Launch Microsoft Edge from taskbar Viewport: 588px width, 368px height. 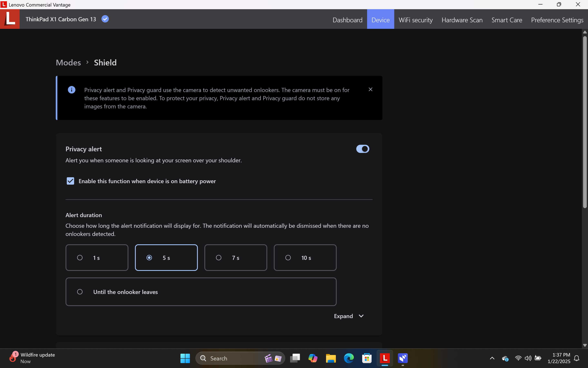(x=349, y=358)
